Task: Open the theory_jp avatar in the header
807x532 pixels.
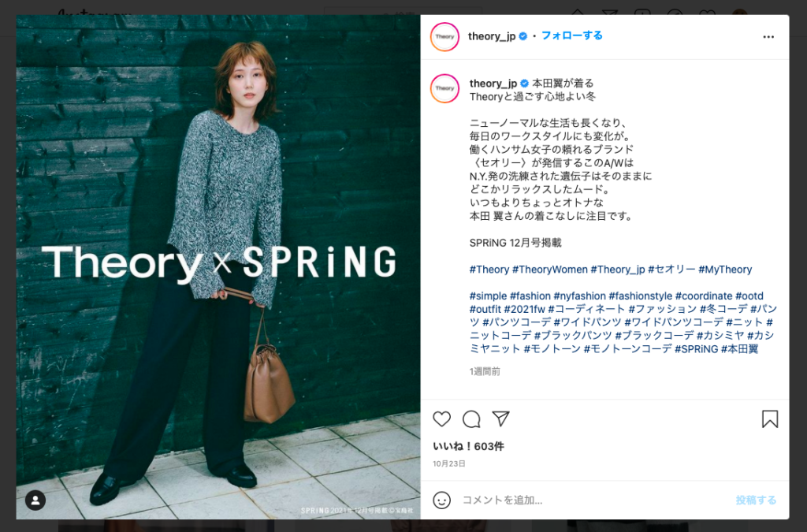Action: [444, 36]
